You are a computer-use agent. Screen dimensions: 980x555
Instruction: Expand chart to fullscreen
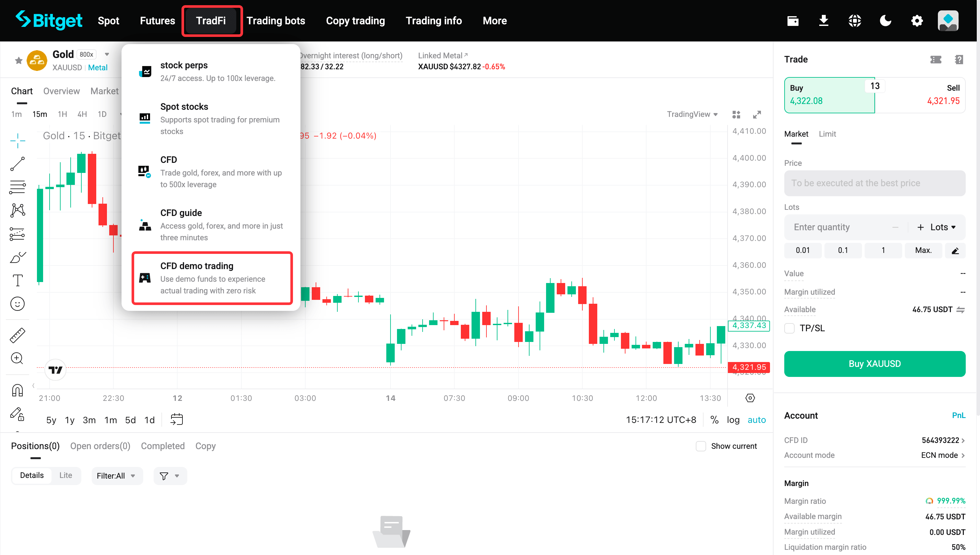pyautogui.click(x=757, y=114)
